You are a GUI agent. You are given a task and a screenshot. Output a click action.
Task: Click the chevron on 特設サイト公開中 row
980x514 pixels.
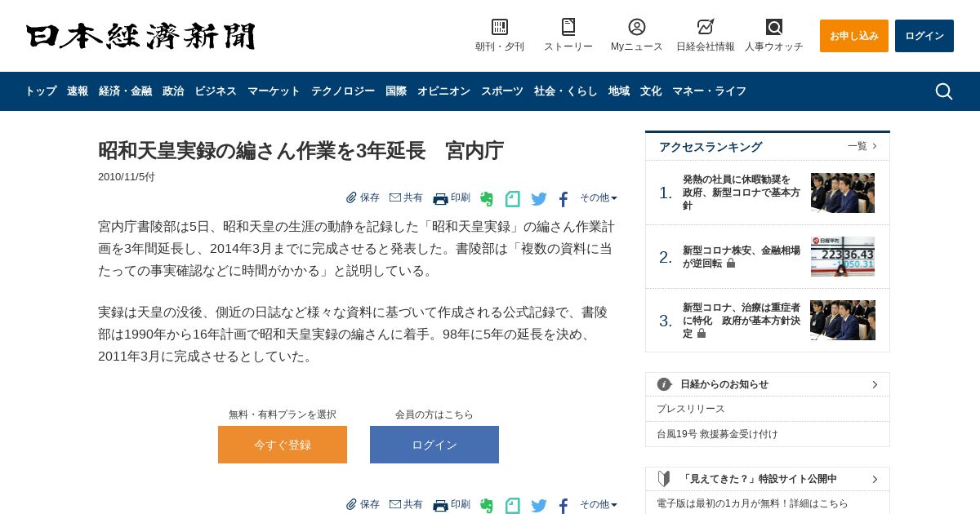pyautogui.click(x=875, y=479)
